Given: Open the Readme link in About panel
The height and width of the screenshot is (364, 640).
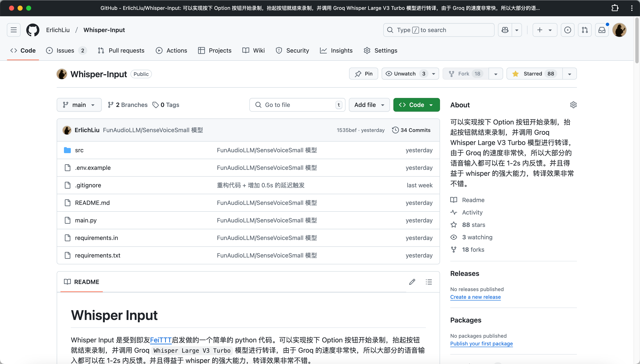Looking at the screenshot, I should pos(473,200).
